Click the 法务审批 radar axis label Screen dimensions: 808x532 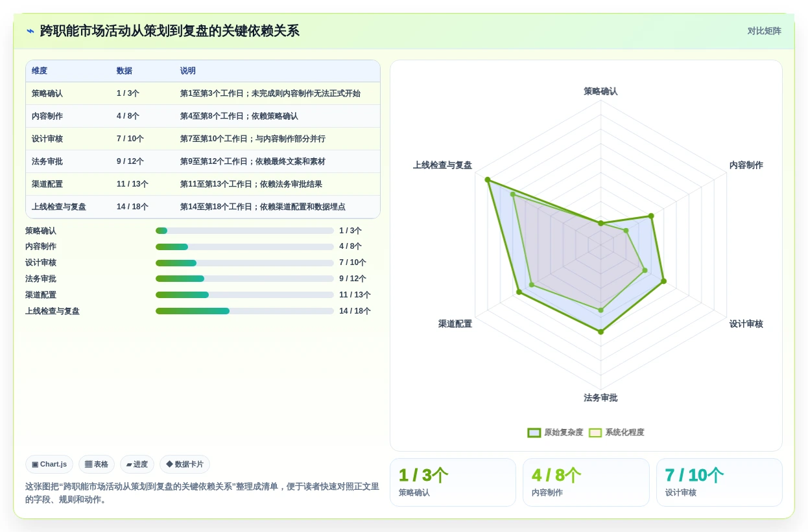pyautogui.click(x=600, y=398)
